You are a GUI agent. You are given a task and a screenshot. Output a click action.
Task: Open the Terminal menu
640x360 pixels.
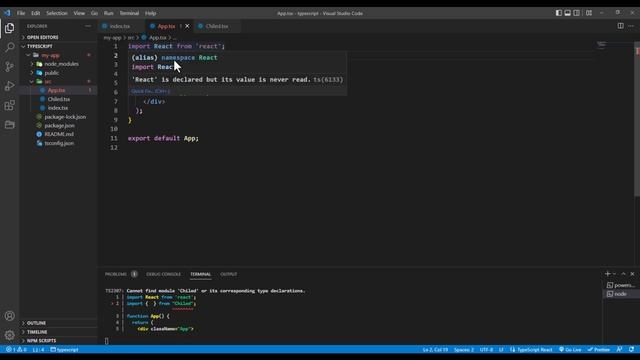point(129,13)
